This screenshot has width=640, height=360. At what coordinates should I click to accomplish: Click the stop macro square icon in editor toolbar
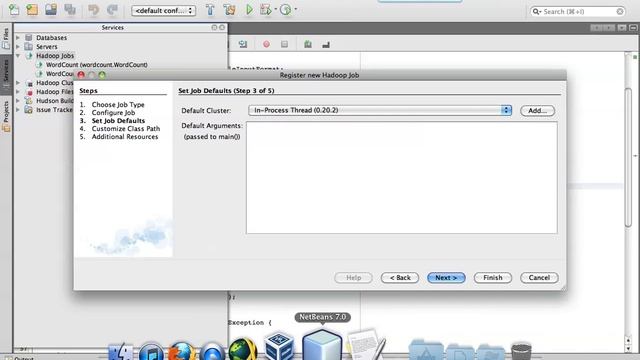pyautogui.click(x=284, y=44)
